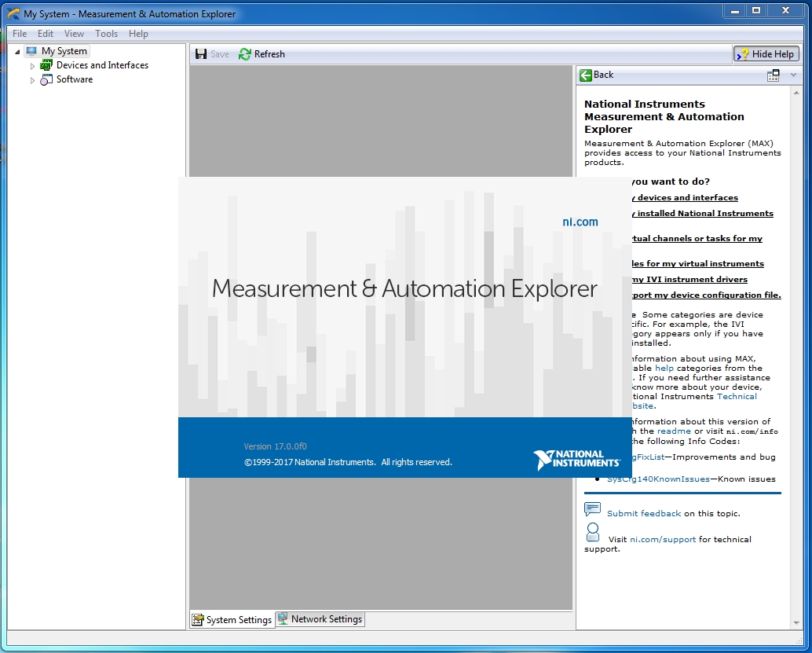The image size is (812, 653).
Task: Click the help window layout icon
Action: click(x=774, y=75)
